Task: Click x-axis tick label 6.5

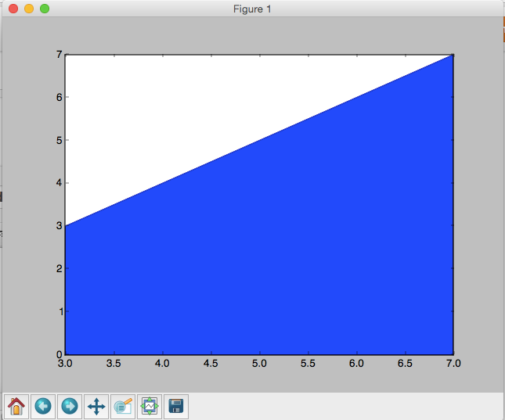Action: (405, 364)
